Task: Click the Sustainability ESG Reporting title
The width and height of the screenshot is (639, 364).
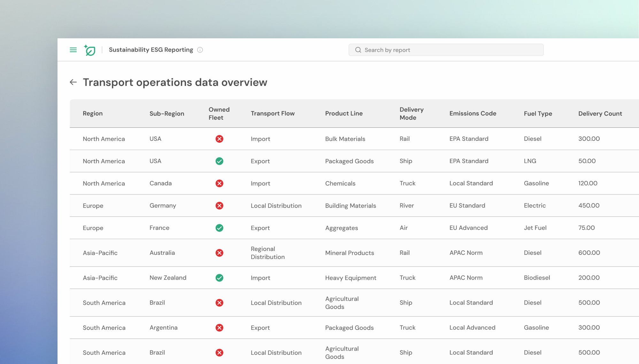Action: (151, 50)
